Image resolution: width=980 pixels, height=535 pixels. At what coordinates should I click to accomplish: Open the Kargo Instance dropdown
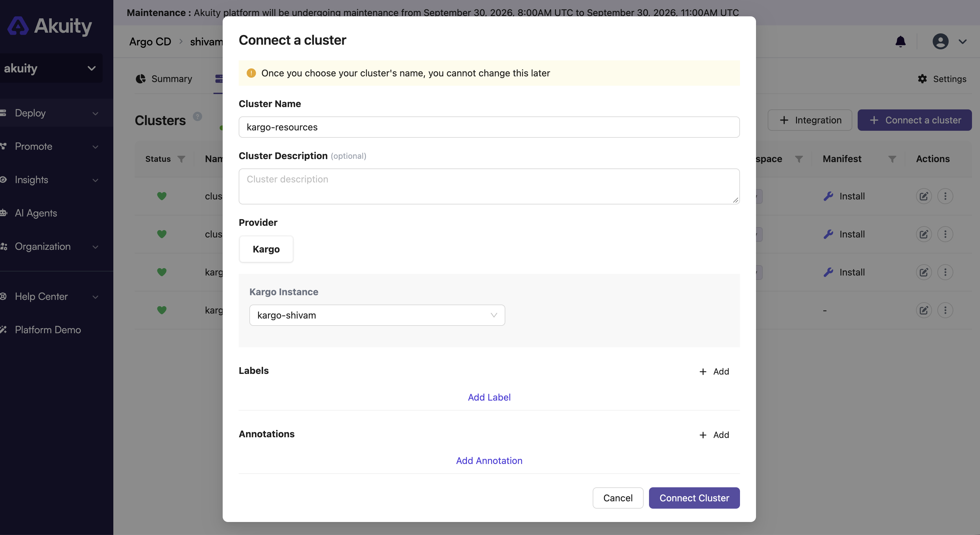tap(377, 315)
